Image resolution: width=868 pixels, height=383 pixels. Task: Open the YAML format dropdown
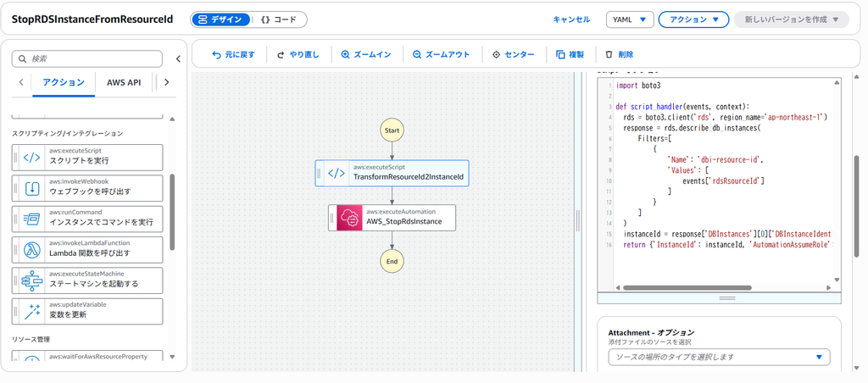pos(630,19)
